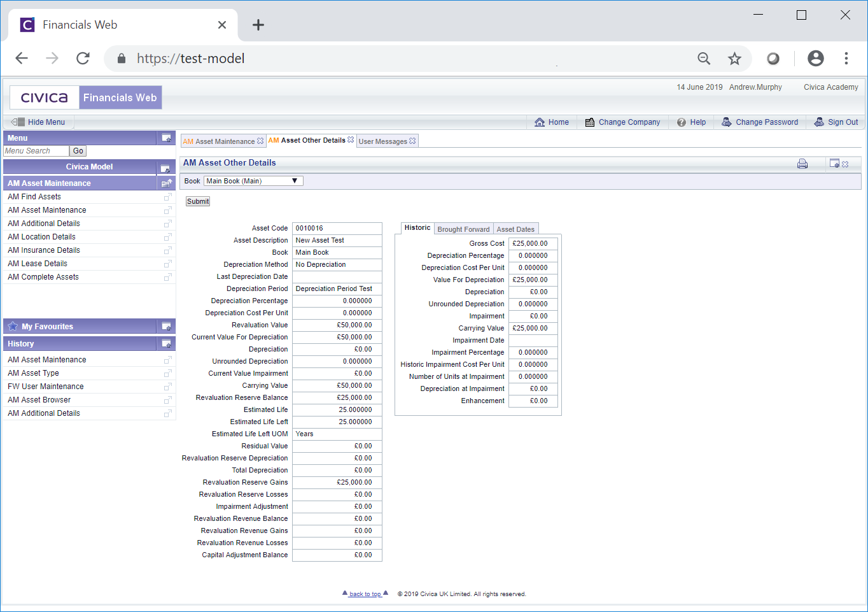
Task: Click the back to top link
Action: (x=365, y=594)
